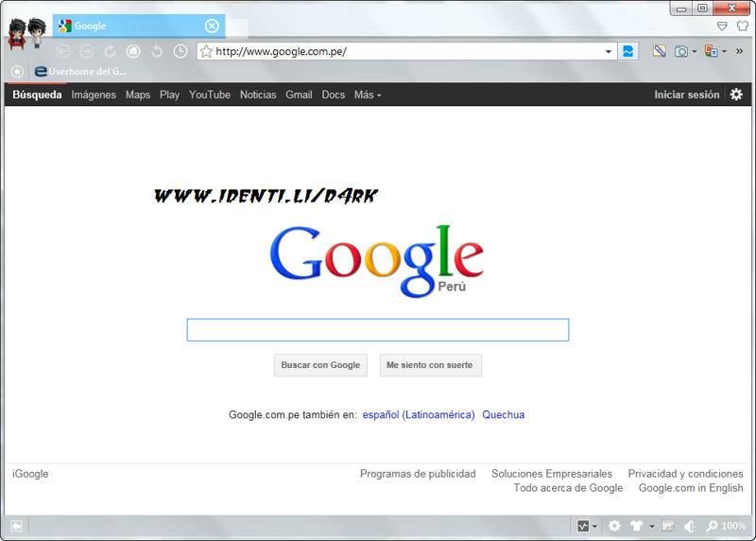Close the Google tab
Screen dimensions: 756x541
212,26
